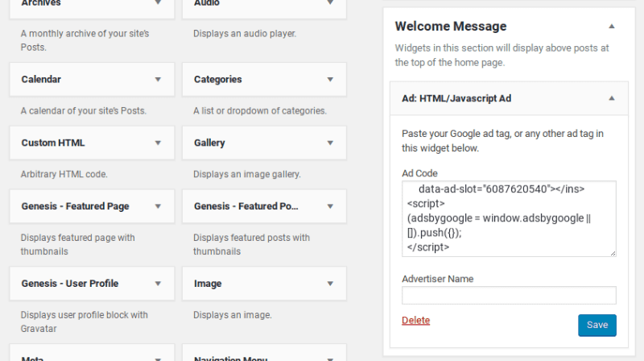
Task: Click 'Displays featured posts with thumbnails' text
Action: pyautogui.click(x=251, y=245)
